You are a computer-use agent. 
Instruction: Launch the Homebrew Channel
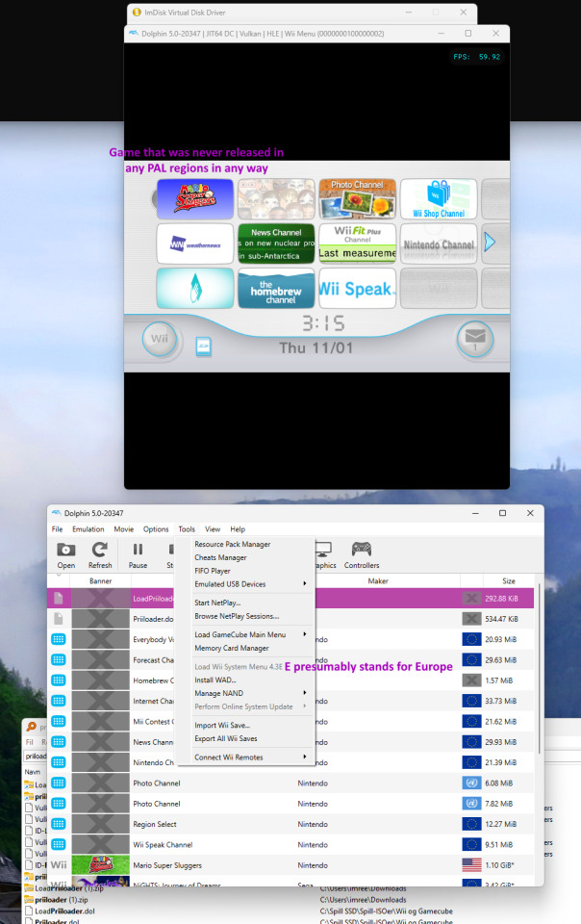[x=276, y=288]
